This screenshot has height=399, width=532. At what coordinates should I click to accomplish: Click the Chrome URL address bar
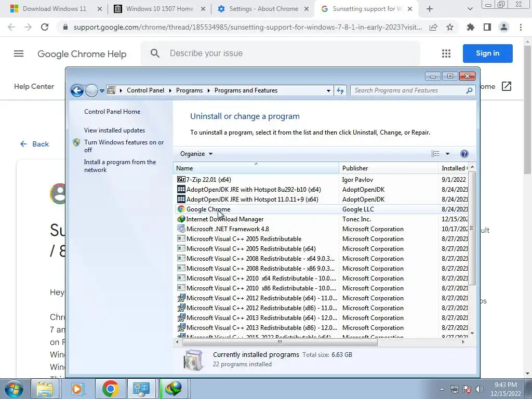point(248,27)
